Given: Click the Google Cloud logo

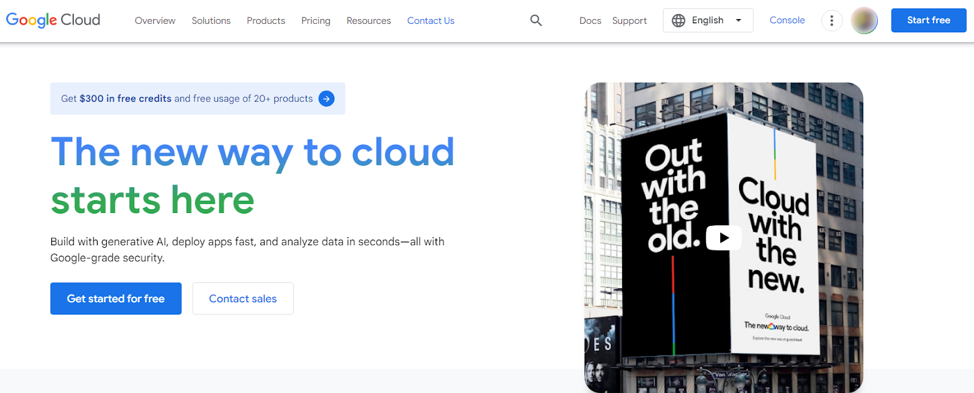Looking at the screenshot, I should coord(53,20).
